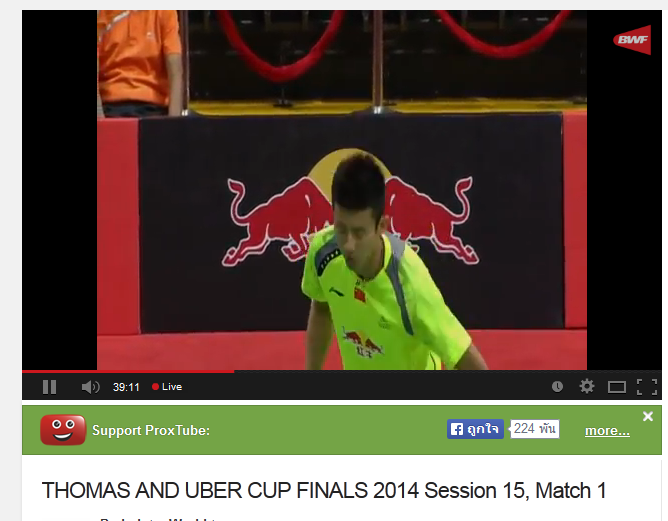Click the 224 likes counter bubble

pyautogui.click(x=535, y=429)
